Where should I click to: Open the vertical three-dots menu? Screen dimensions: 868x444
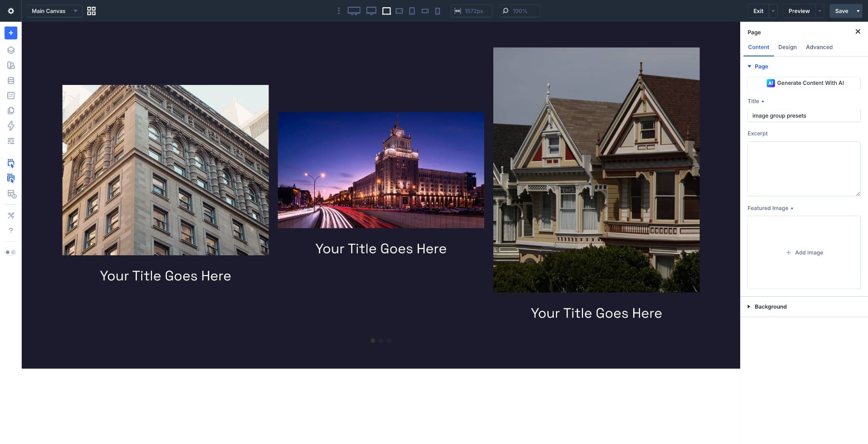pyautogui.click(x=339, y=11)
